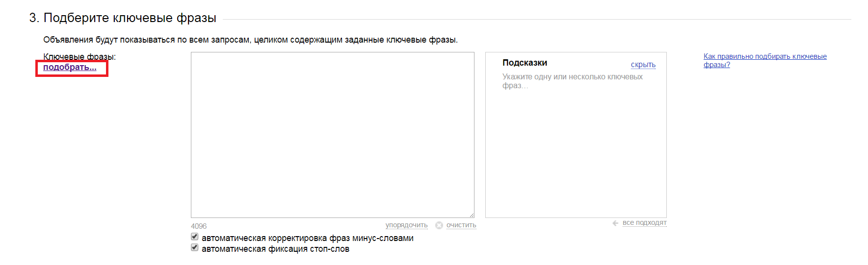868x265 pixels.
Task: Toggle automatic stop-word fixation checkbox
Action: (195, 248)
